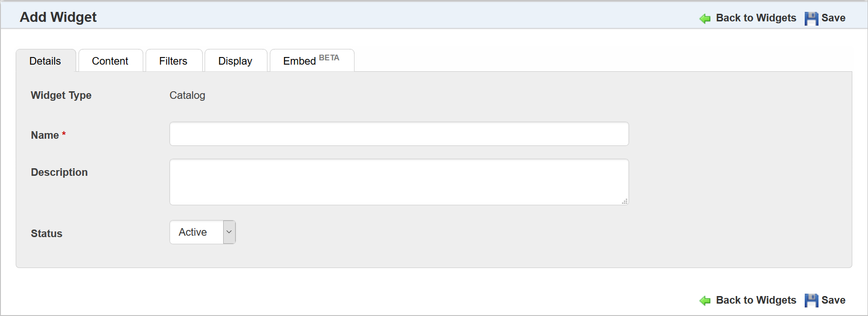Click the green arrow icon in the header
This screenshot has height=316, width=868.
705,19
